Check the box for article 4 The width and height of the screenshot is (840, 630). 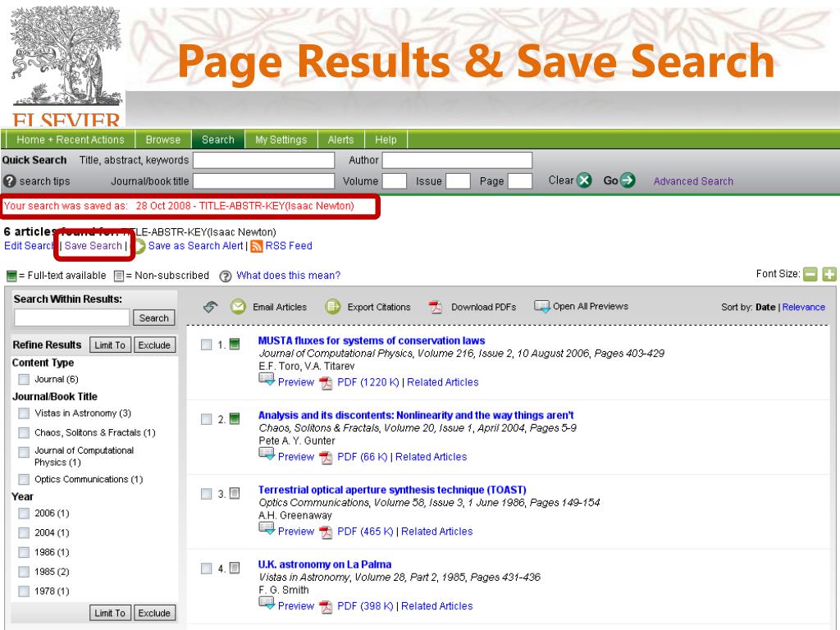click(x=206, y=568)
